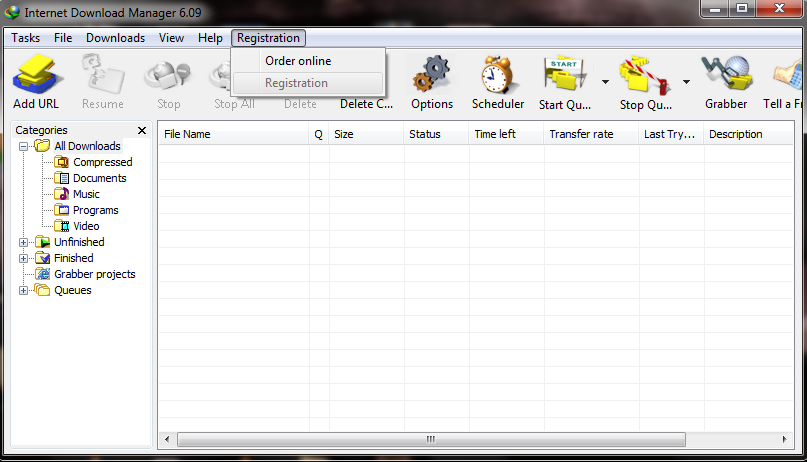Close the Registration menu in menu bar
The width and height of the screenshot is (807, 462).
[268, 38]
